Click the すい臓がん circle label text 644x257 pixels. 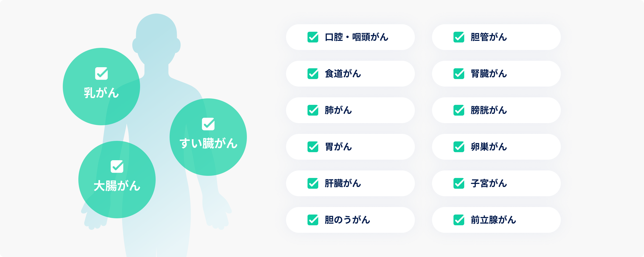[208, 143]
